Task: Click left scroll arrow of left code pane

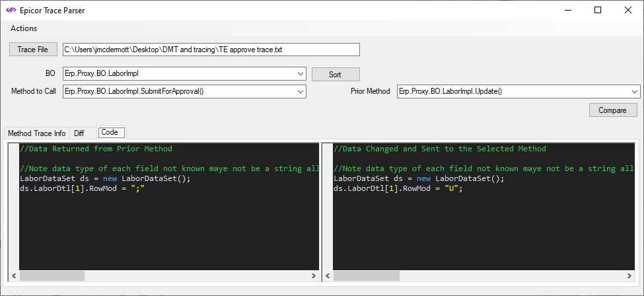Action: 14,276
